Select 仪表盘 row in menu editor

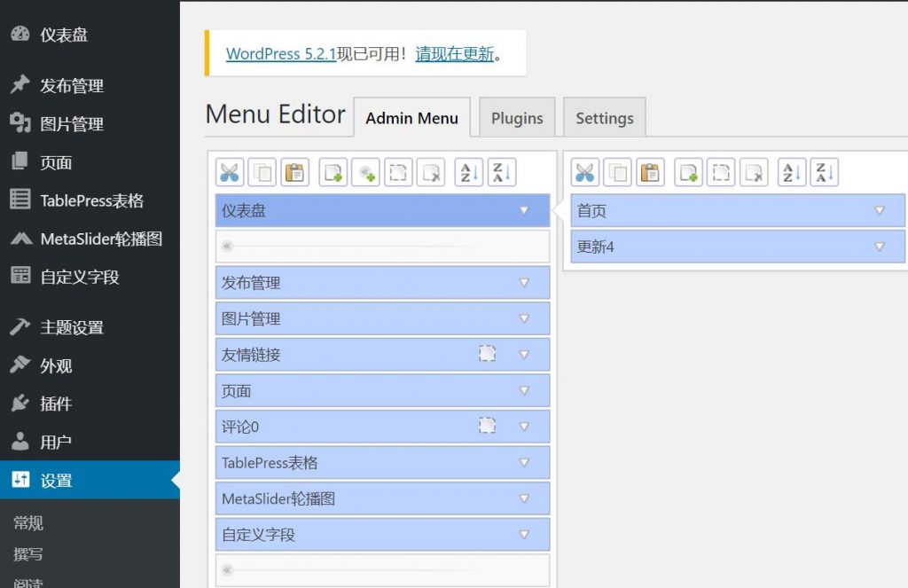383,210
